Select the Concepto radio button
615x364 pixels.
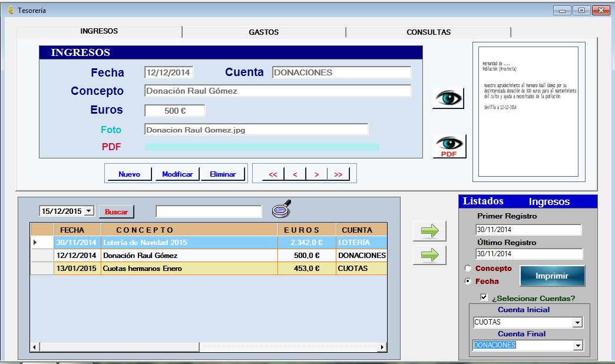tap(469, 269)
